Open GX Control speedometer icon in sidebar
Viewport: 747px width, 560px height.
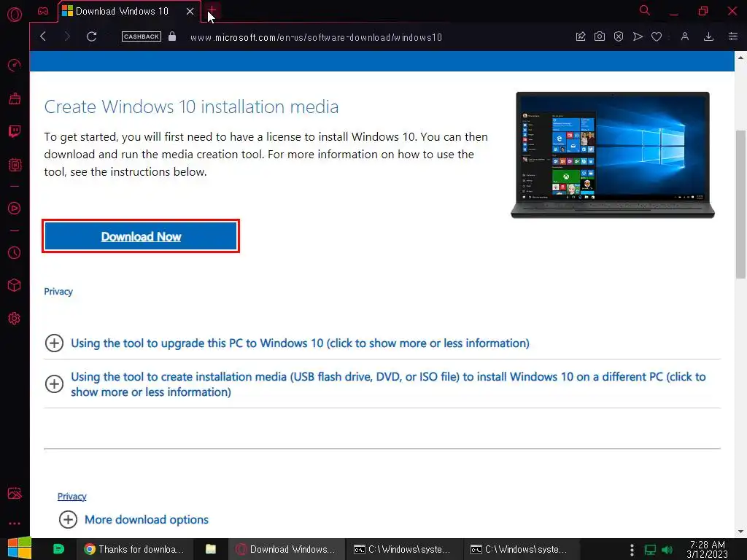point(15,65)
